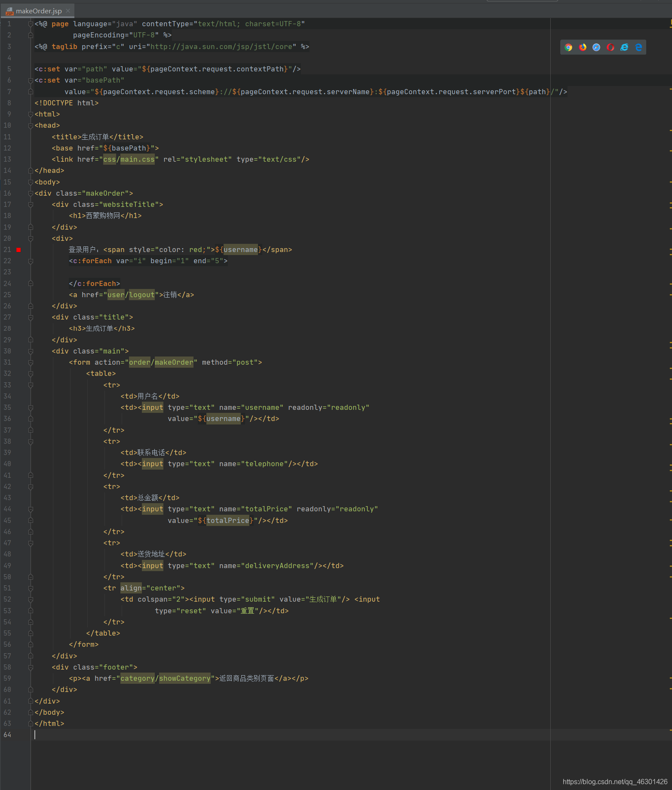Collapse the websiteTitle div on line 17

(x=31, y=205)
